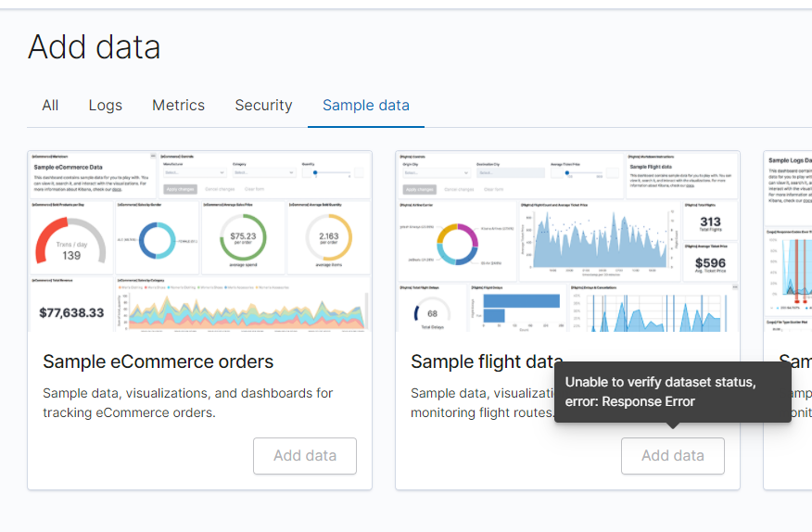Select the $596 Avg. Ticket Price metric
The width and height of the screenshot is (812, 532).
[710, 267]
